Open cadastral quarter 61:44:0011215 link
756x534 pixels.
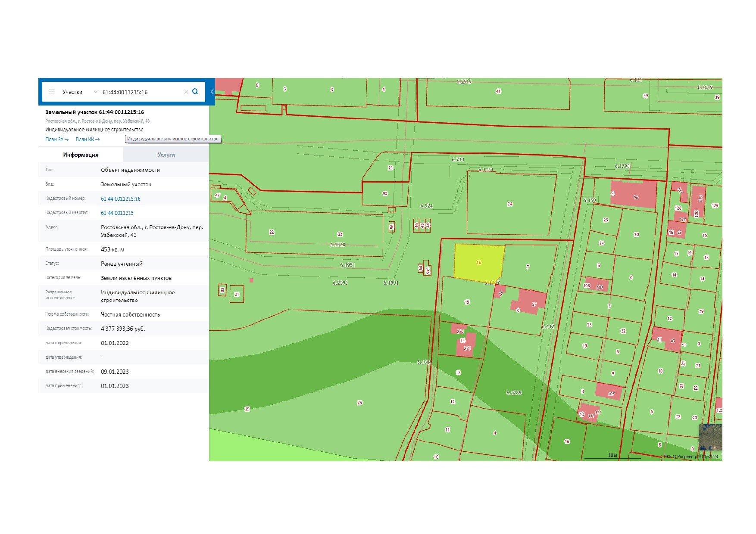117,213
